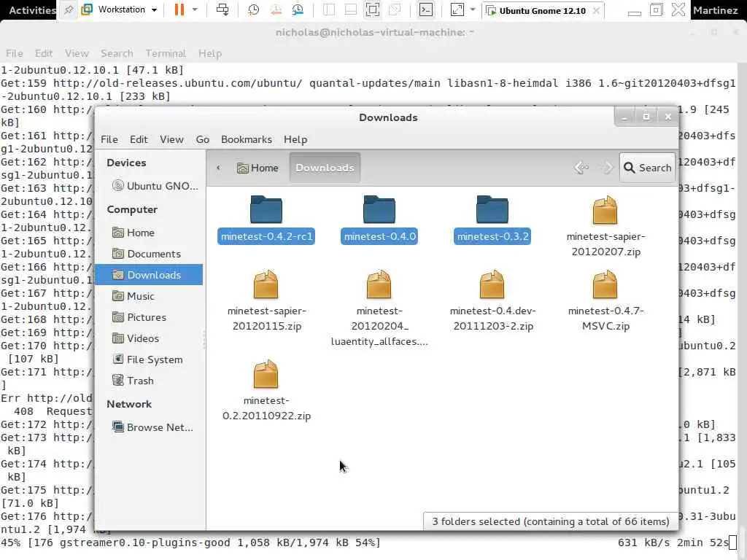Toggle the sidebar library view icon
Image resolution: width=747 pixels, height=560 pixels.
(x=329, y=9)
